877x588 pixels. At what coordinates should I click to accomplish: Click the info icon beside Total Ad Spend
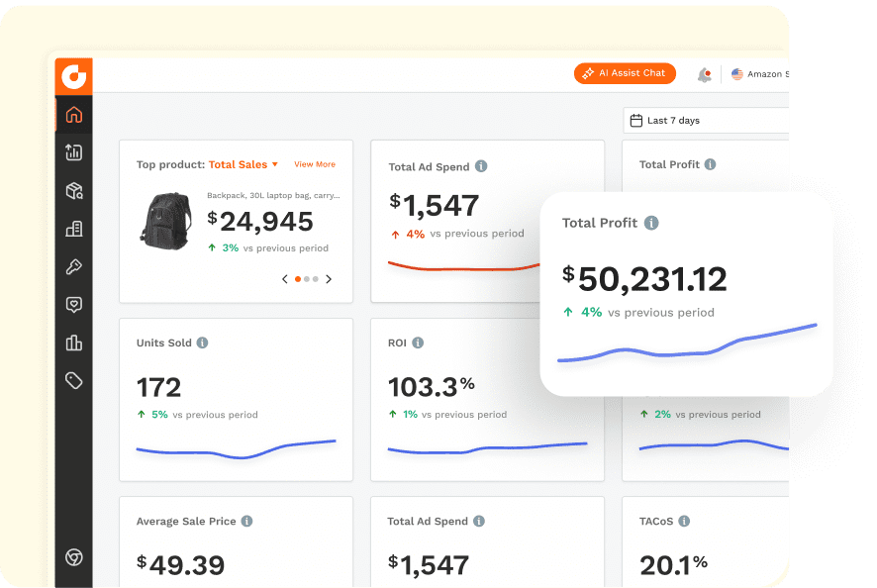482,166
